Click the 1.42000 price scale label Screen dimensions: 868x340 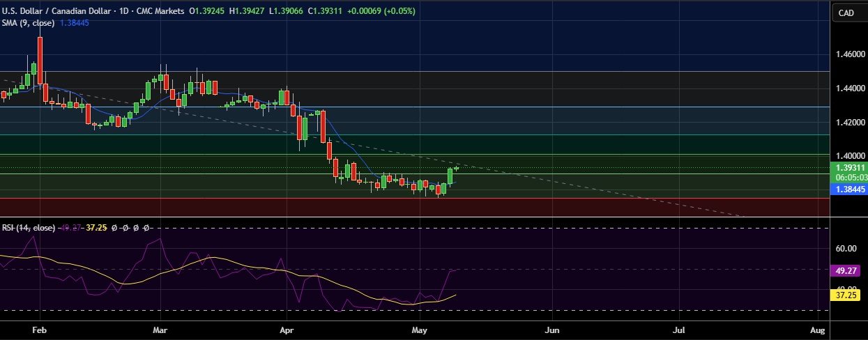coord(849,123)
